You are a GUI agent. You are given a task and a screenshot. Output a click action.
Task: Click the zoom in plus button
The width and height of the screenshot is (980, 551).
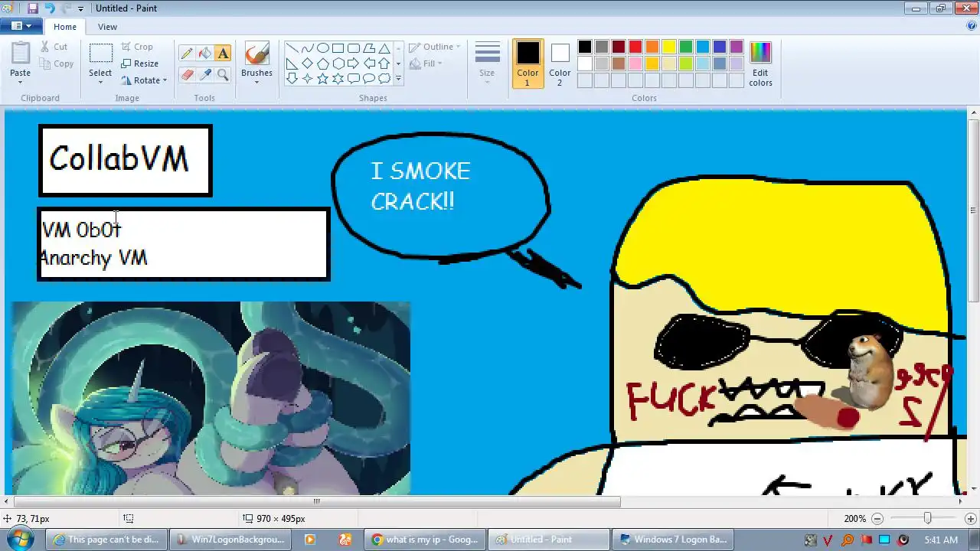pyautogui.click(x=971, y=518)
